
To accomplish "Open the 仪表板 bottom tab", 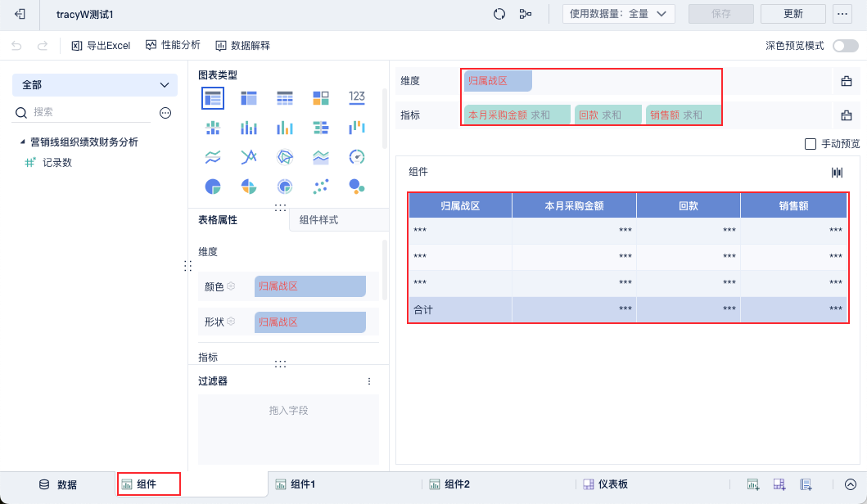I will (606, 484).
